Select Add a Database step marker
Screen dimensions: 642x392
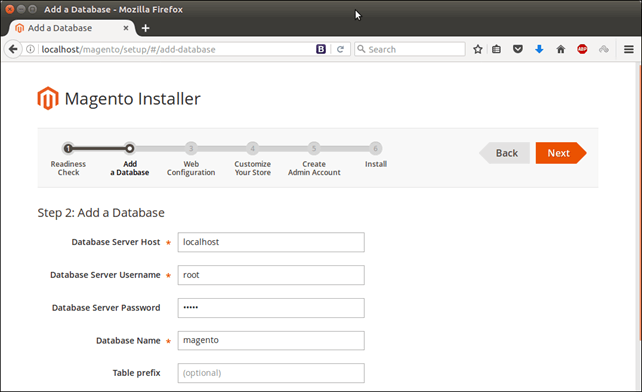(129, 148)
